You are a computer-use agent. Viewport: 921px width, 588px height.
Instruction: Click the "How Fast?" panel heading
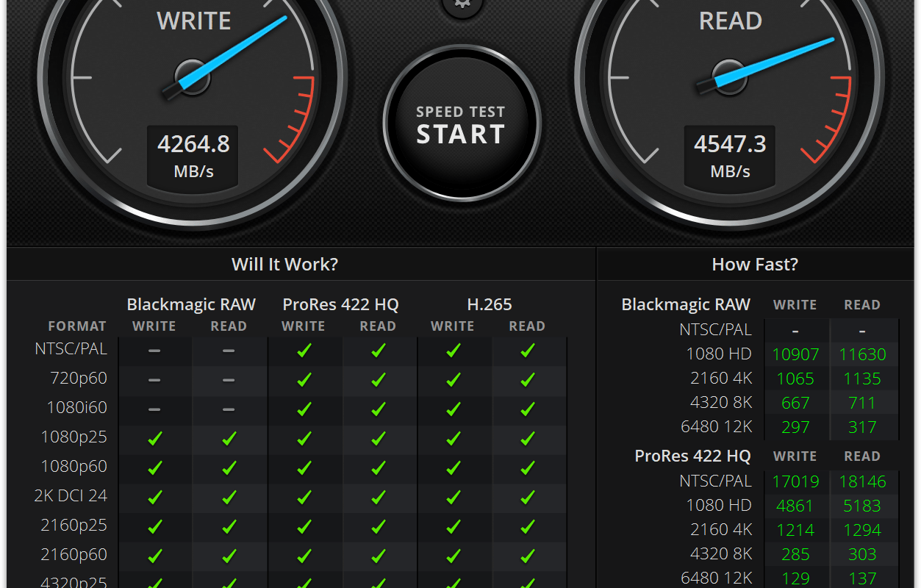pyautogui.click(x=755, y=265)
